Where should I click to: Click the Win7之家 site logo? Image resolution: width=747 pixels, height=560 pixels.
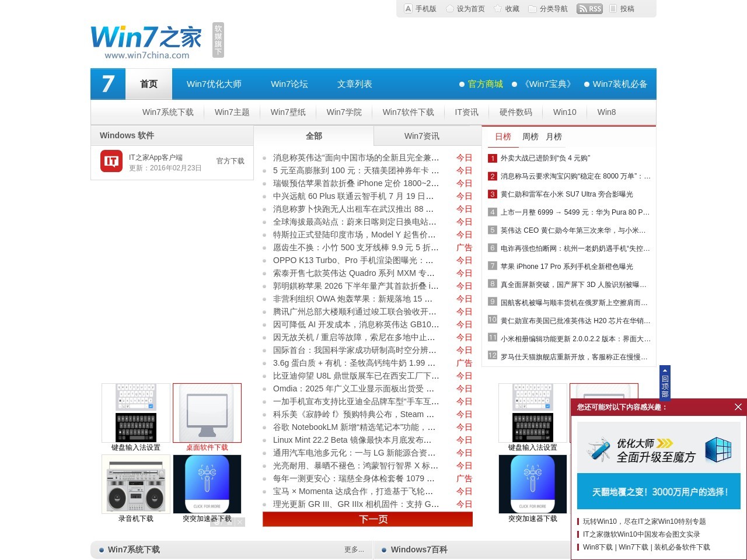[146, 38]
